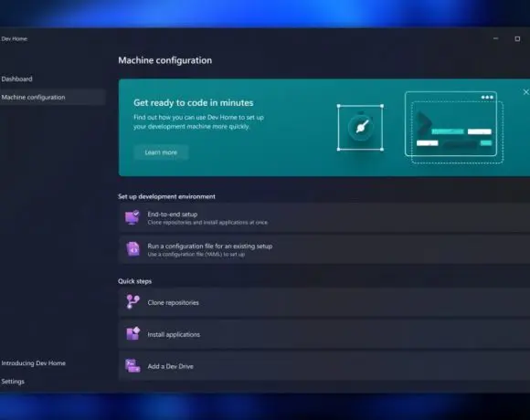Click 'Clone repositories and install applications at once' text
This screenshot has width=530, height=420.
click(x=207, y=223)
